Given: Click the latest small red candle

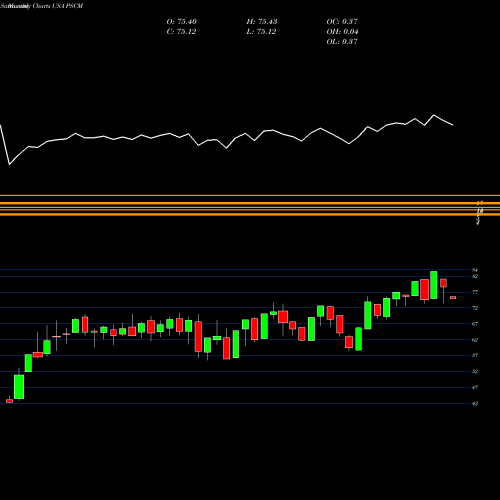Looking at the screenshot, I should pos(453,298).
